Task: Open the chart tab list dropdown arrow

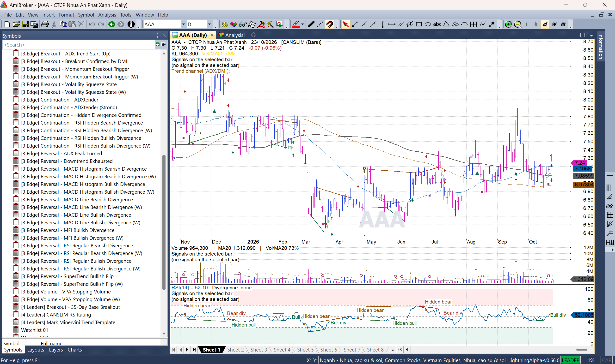Action: coord(591,35)
